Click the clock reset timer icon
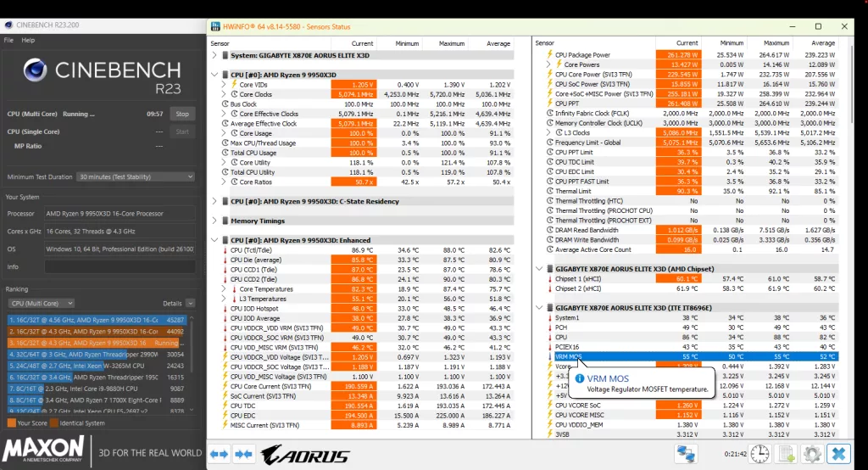868x470 pixels. (x=759, y=454)
